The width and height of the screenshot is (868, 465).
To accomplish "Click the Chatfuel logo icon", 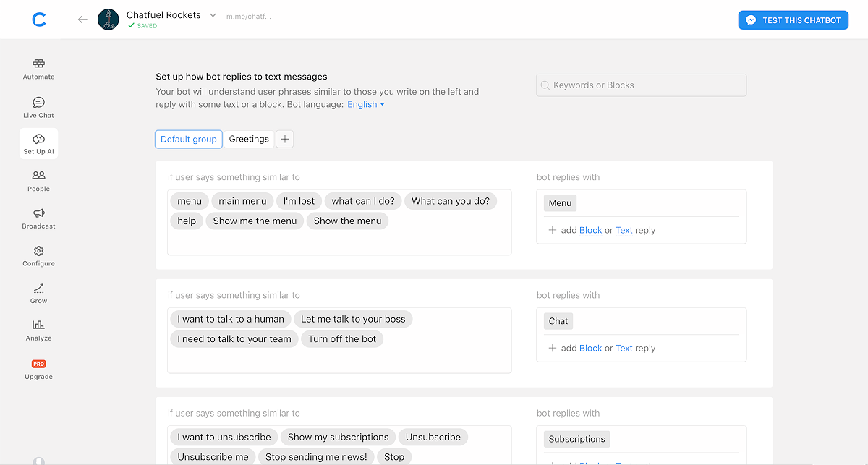I will tap(39, 20).
